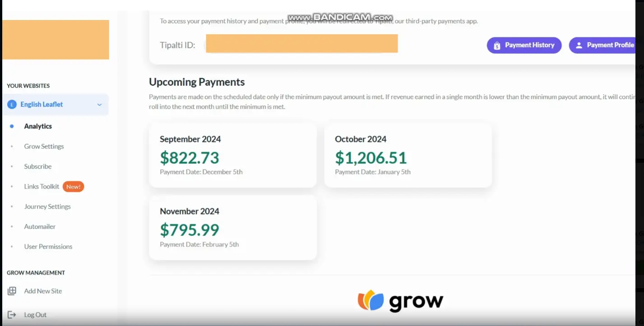The image size is (644, 326).
Task: Select Subscribe in the sidebar
Action: [38, 166]
